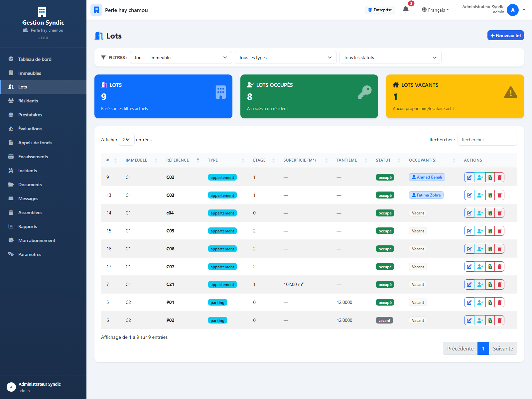
Task: Add occupant to lot P01
Action: coord(480,302)
